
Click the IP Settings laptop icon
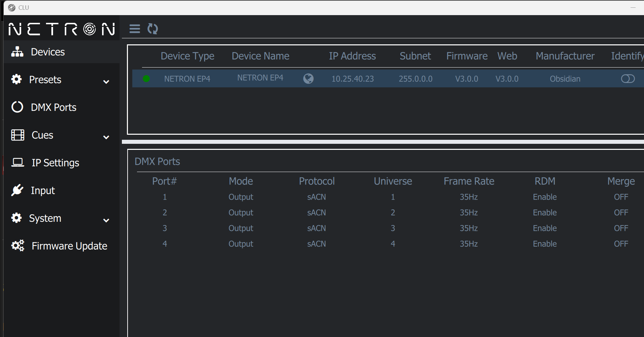[x=18, y=163]
